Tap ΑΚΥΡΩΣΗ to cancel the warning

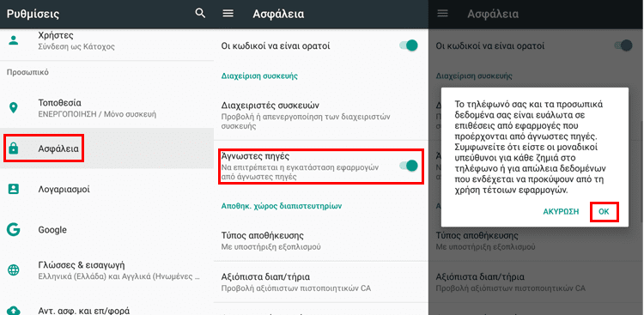click(561, 211)
